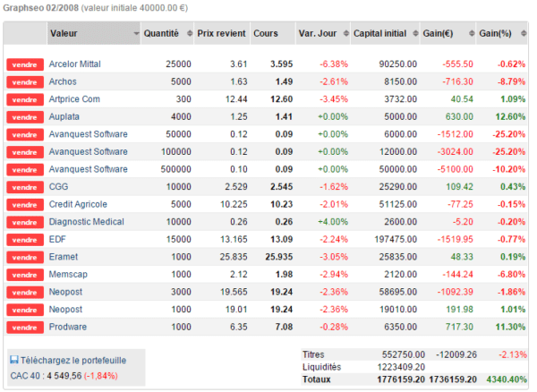Click vendre for Neopost with quantity 3000
This screenshot has width=537, height=392.
click(x=25, y=292)
